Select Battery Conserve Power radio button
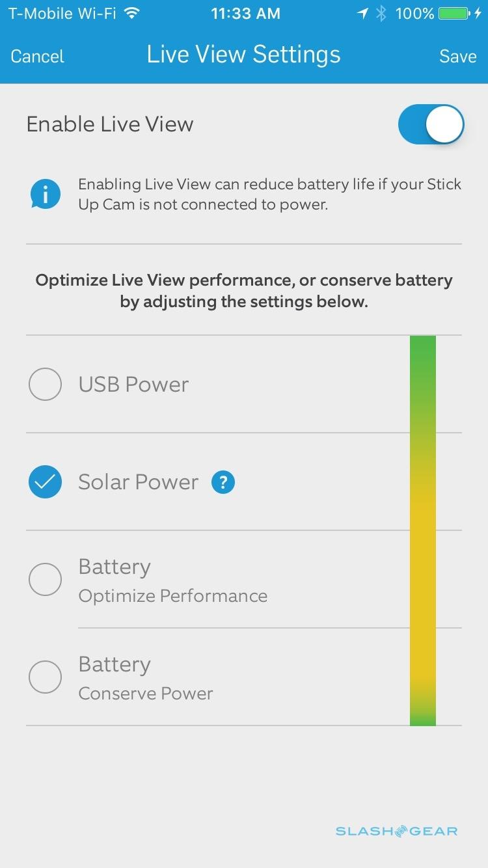Image resolution: width=488 pixels, height=868 pixels. [x=45, y=677]
